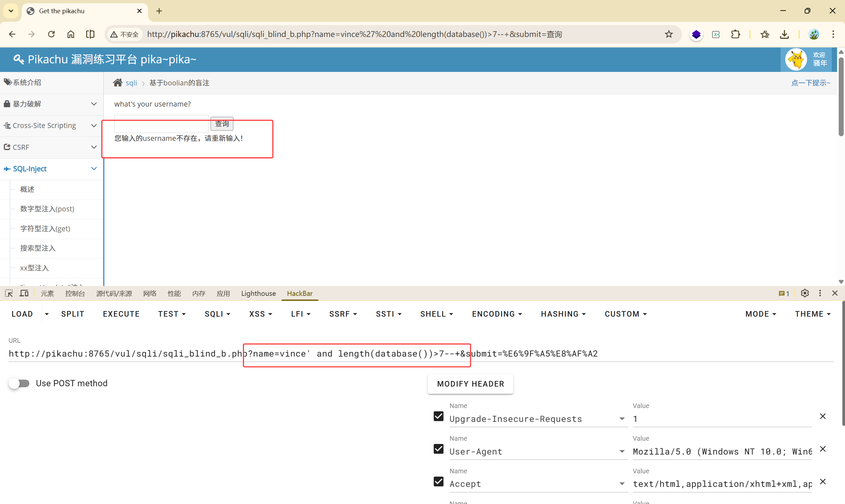Expand the ENCODING dropdown menu
845x504 pixels.
pos(497,314)
